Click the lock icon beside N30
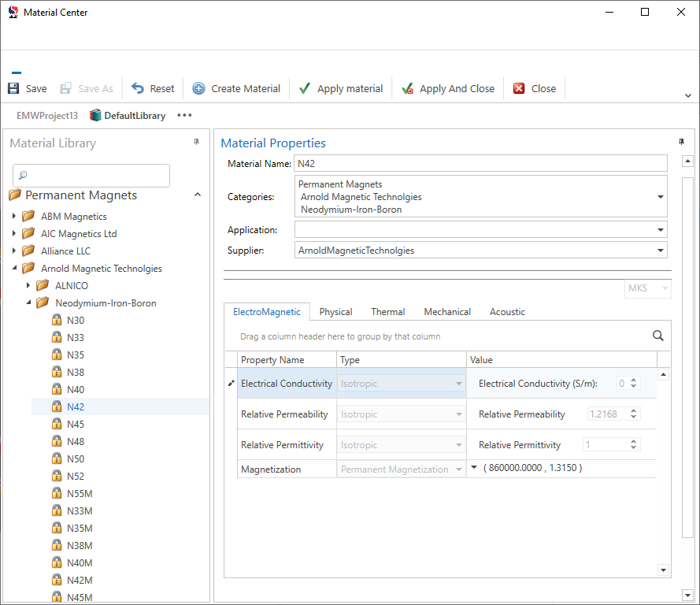 [x=57, y=320]
